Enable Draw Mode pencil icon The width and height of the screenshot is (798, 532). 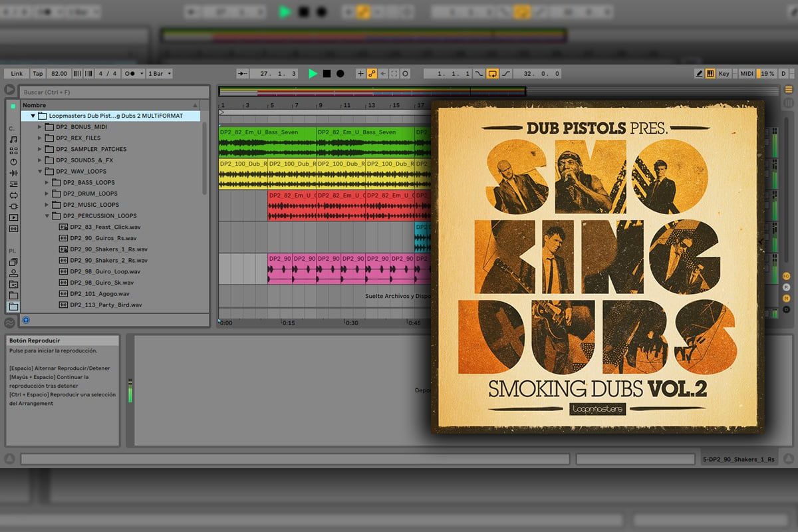[699, 74]
